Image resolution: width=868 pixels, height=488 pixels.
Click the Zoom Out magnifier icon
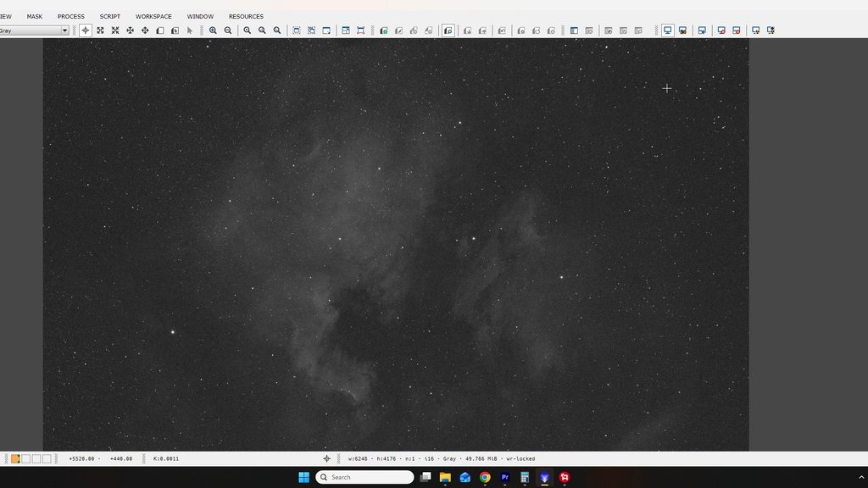coord(228,30)
